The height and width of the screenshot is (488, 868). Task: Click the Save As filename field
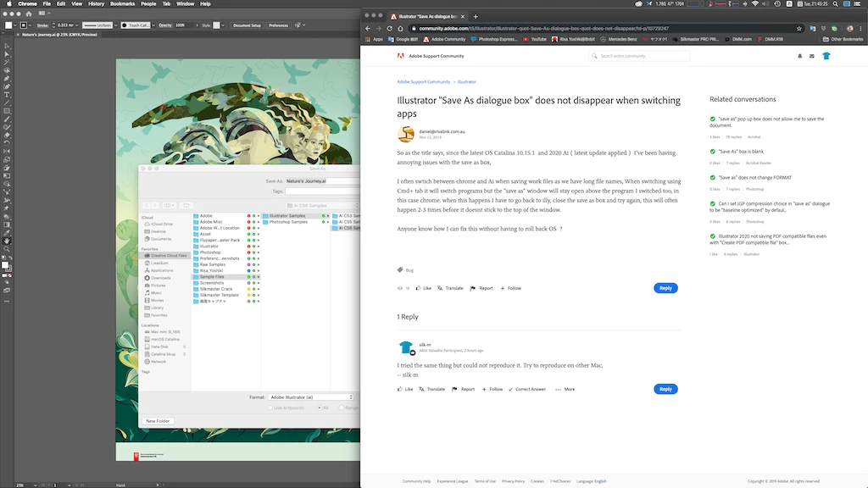[323, 181]
